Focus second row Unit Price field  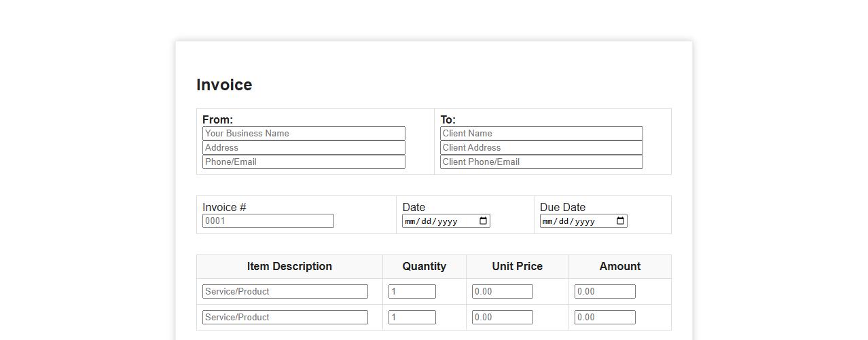tap(503, 317)
